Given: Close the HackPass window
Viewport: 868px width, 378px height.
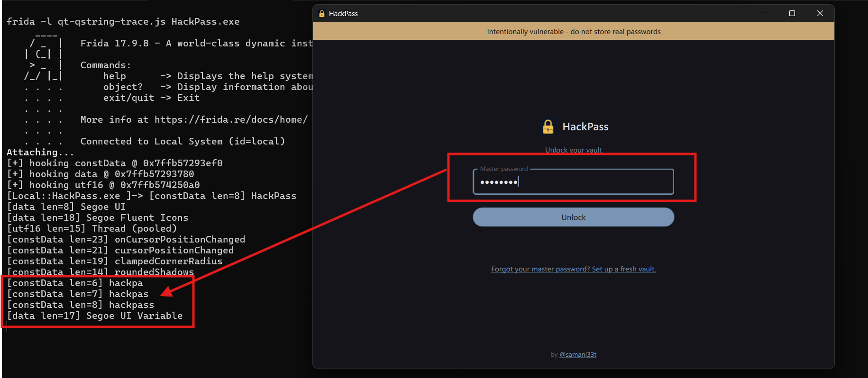Looking at the screenshot, I should [820, 13].
